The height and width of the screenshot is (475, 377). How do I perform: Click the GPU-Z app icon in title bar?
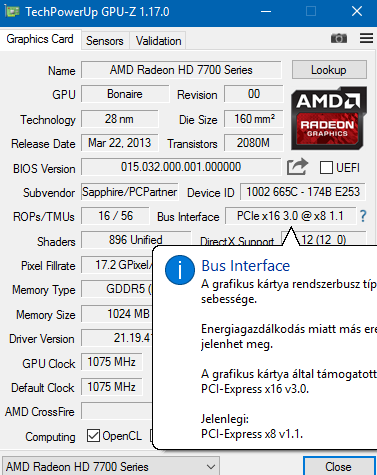coord(12,12)
